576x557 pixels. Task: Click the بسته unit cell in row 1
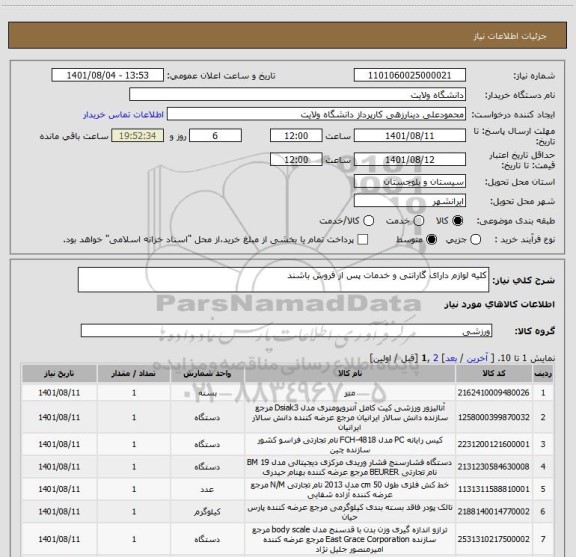(x=207, y=393)
